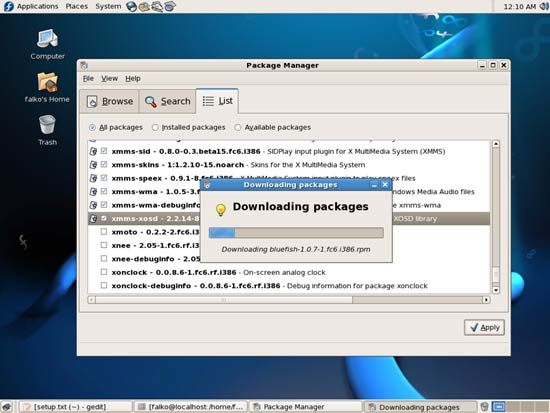Screen dimensions: 550x413
Task: Launch the second launcher icon next to globe
Action: pyautogui.click(x=144, y=6)
